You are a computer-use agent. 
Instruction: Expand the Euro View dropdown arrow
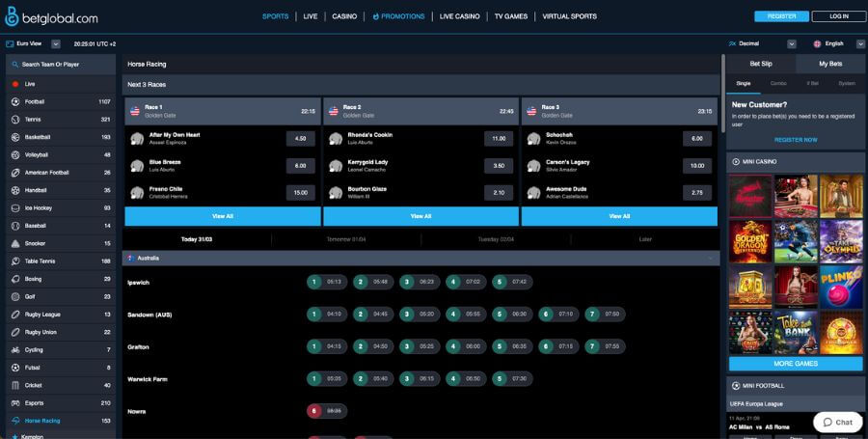(x=56, y=43)
